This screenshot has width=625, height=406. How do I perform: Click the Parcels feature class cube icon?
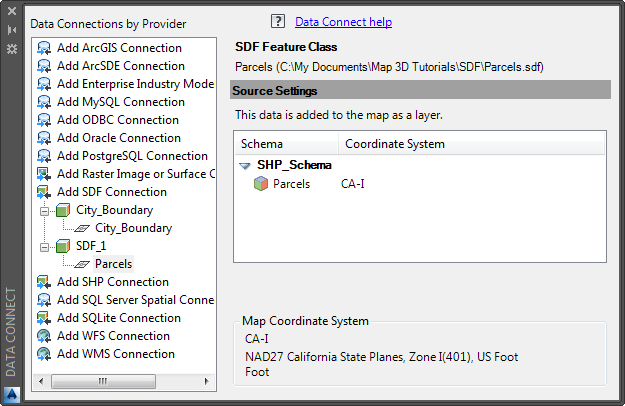pyautogui.click(x=261, y=184)
